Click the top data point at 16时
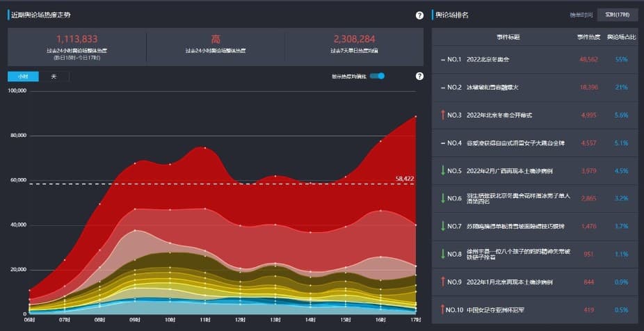The image size is (644, 331). (x=380, y=141)
